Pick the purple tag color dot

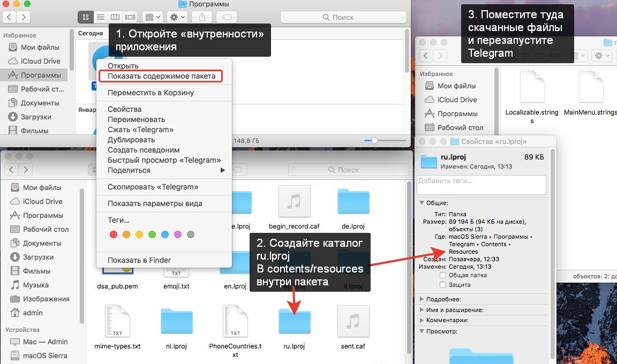coord(178,234)
